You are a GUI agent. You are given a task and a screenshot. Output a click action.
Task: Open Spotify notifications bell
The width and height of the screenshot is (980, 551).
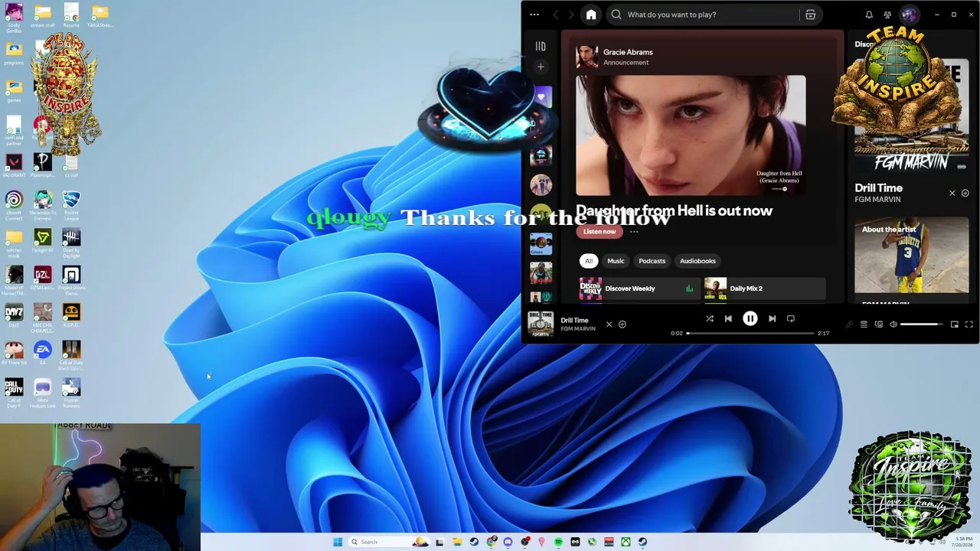[869, 15]
